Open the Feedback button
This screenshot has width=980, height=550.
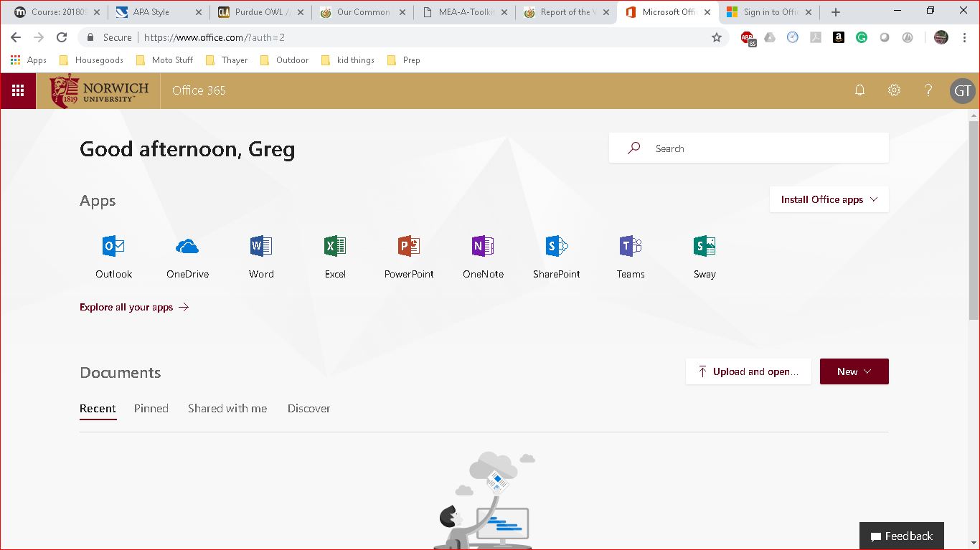click(x=902, y=536)
